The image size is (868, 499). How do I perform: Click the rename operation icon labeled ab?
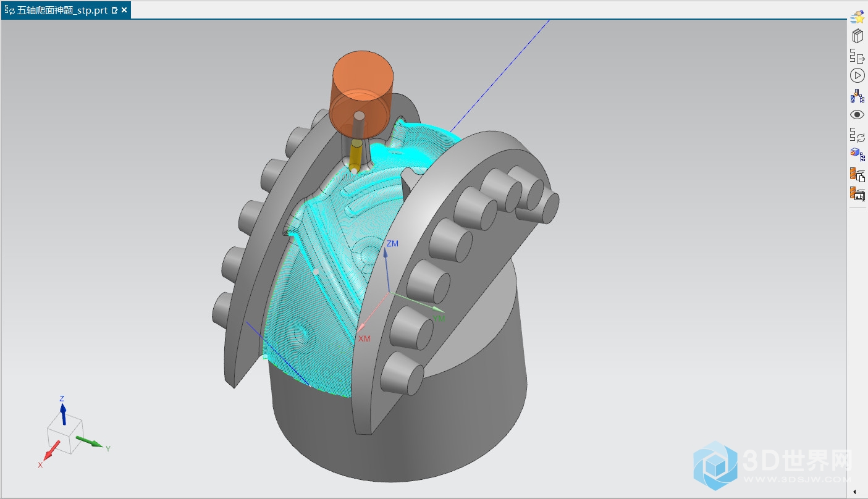pyautogui.click(x=857, y=194)
